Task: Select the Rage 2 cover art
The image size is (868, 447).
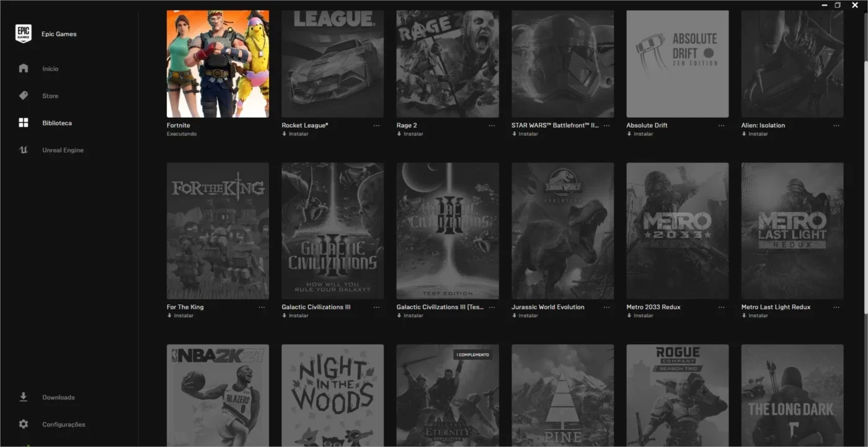Action: tap(448, 64)
